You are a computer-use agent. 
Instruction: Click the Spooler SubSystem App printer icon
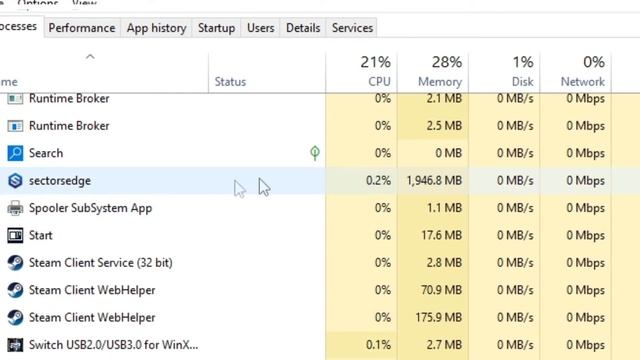(x=15, y=208)
